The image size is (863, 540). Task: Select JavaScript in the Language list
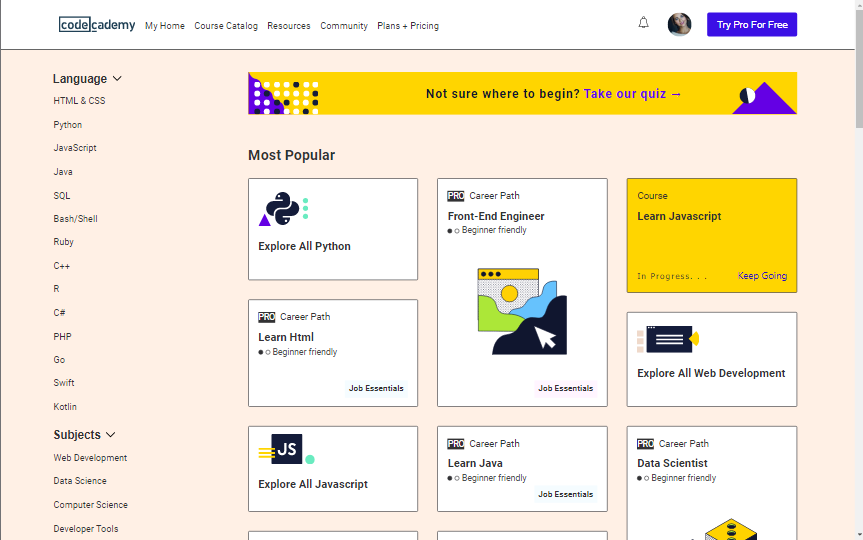(75, 148)
